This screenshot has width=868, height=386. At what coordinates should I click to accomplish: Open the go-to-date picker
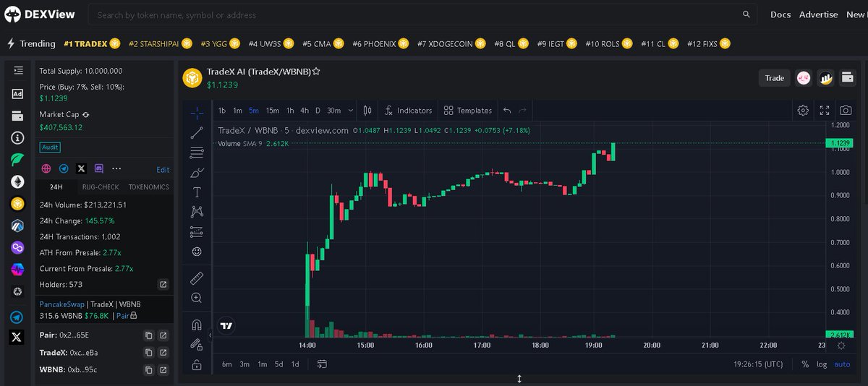coord(322,364)
